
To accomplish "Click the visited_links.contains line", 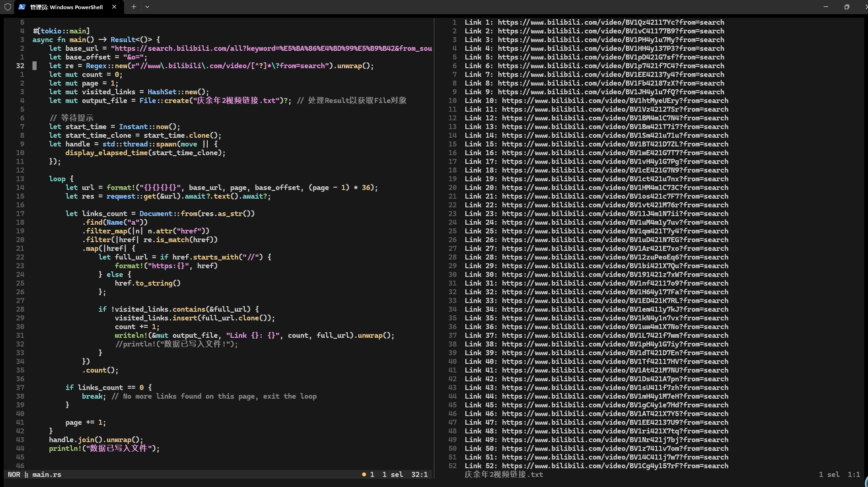I will tap(178, 309).
